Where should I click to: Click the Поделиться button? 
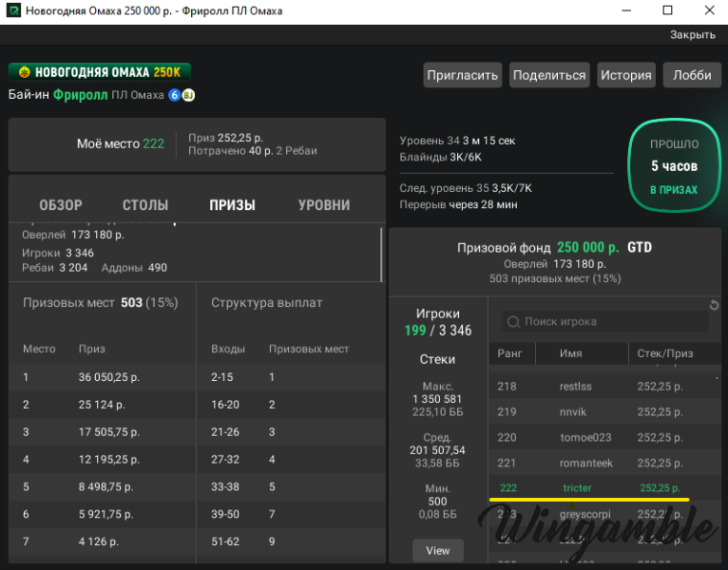(549, 76)
